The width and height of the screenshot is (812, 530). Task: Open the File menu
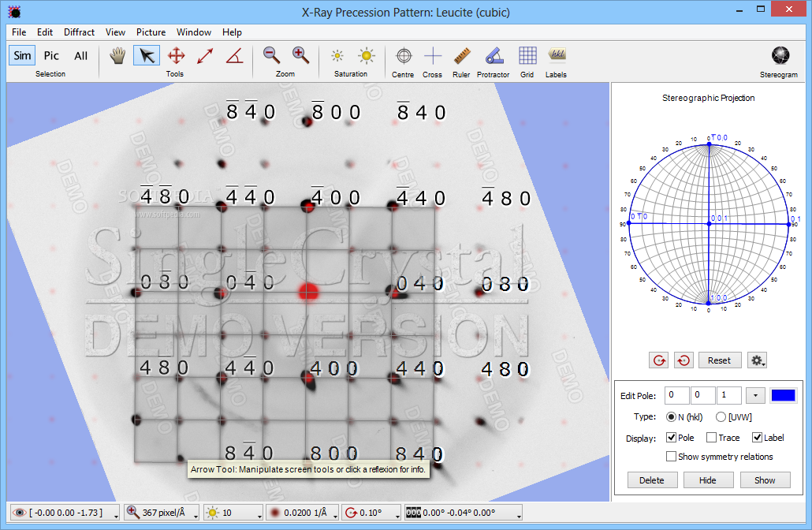click(x=19, y=32)
